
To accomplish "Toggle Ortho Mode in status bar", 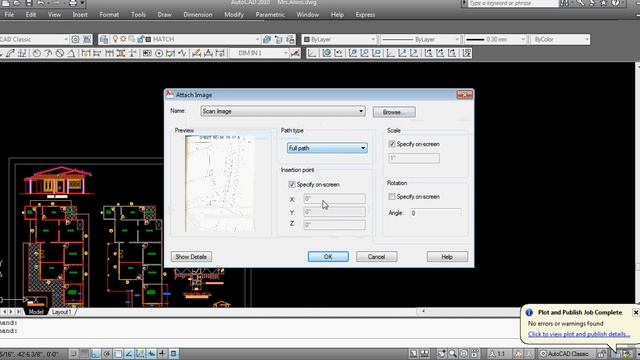I will [96, 354].
